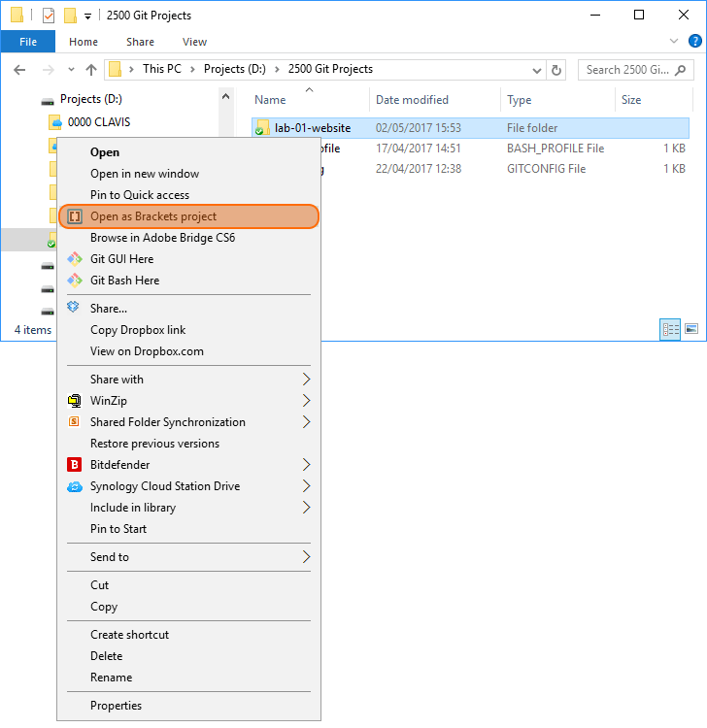Expand the Bitdefender submenu arrow
The height and width of the screenshot is (728, 707).
pyautogui.click(x=306, y=465)
